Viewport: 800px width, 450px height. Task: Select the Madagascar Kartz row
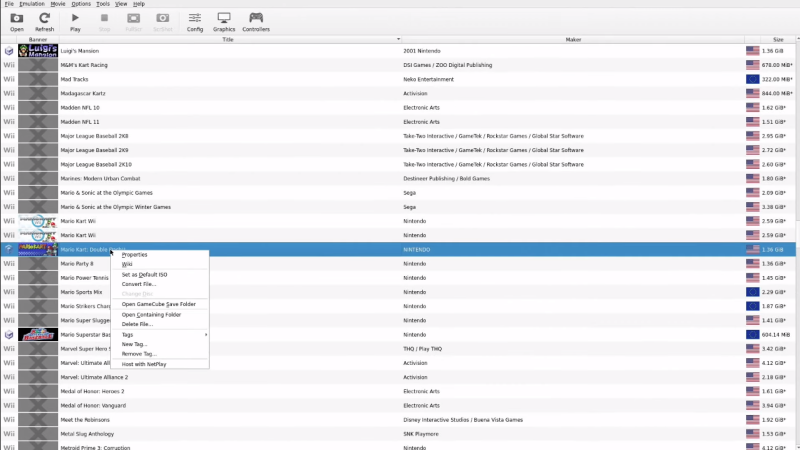click(x=398, y=93)
